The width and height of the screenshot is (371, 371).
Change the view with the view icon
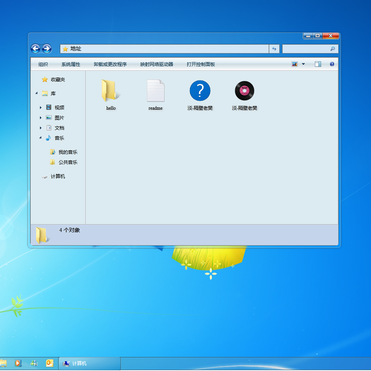[295, 64]
